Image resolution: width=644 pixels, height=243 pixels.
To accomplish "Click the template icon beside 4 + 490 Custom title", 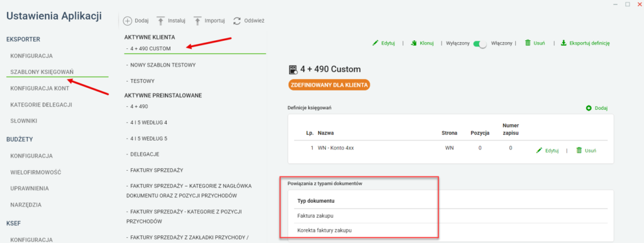I will [293, 69].
